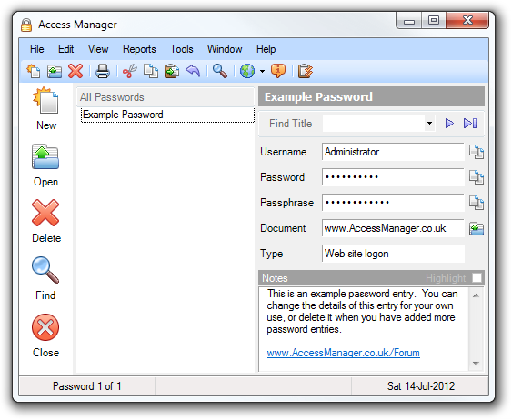The height and width of the screenshot is (420, 512).
Task: Click the Undo arrow toolbar icon
Action: (193, 71)
